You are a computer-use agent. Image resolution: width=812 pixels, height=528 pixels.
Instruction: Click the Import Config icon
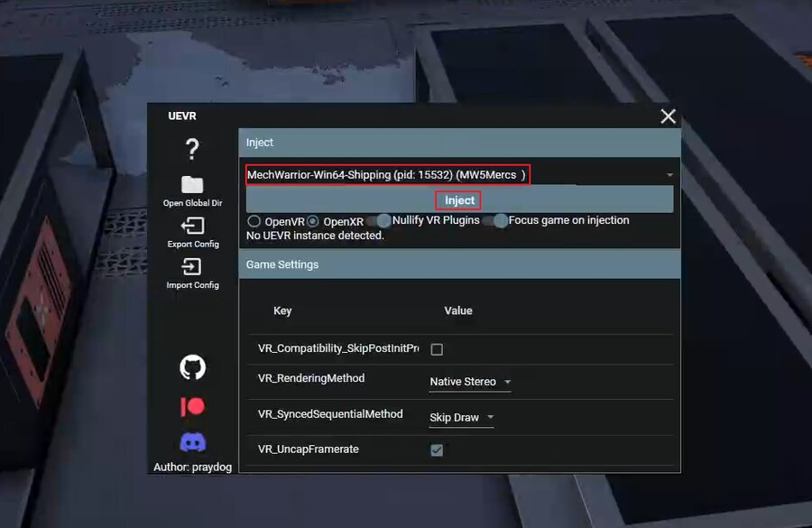tap(192, 267)
